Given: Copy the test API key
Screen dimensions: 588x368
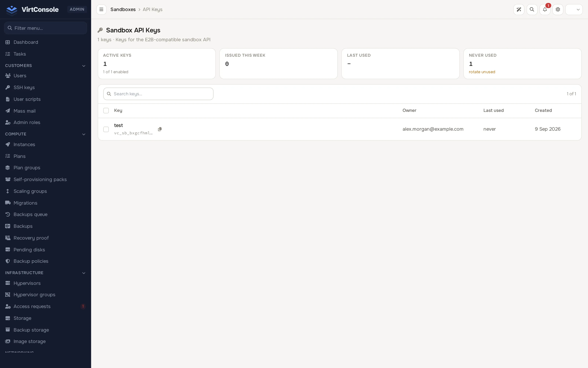Looking at the screenshot, I should pos(160,129).
